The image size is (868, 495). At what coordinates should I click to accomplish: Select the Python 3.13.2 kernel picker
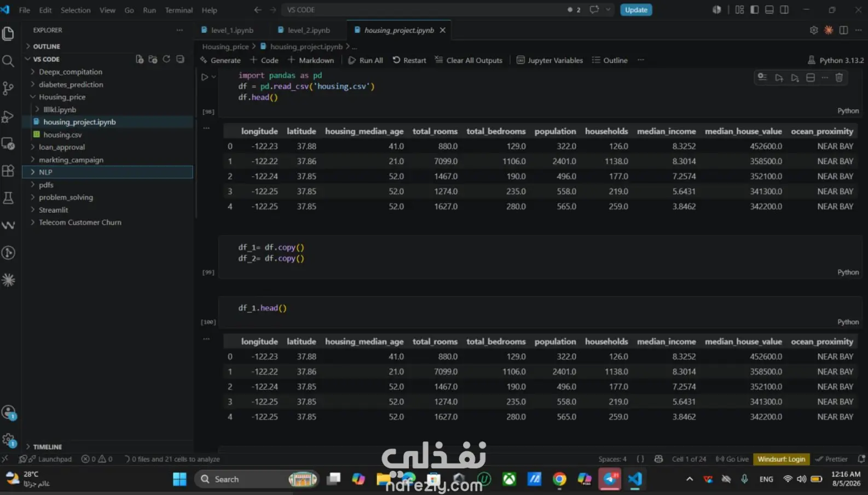tap(836, 60)
